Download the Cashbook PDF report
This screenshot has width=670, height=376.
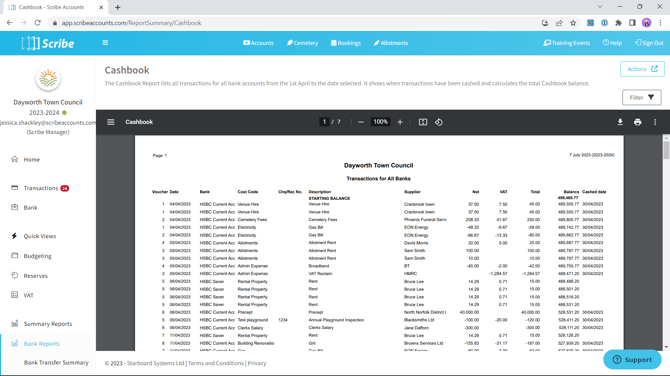tap(620, 122)
